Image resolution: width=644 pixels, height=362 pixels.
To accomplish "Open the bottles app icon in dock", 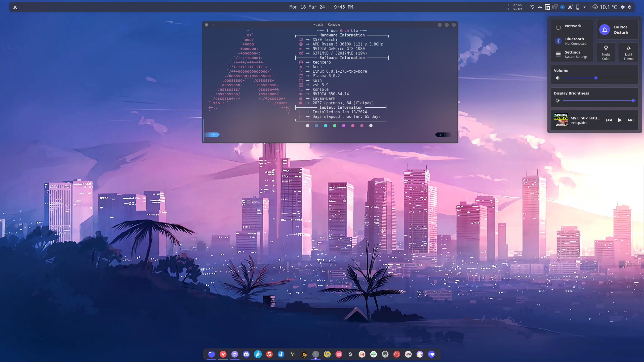I will (x=362, y=354).
